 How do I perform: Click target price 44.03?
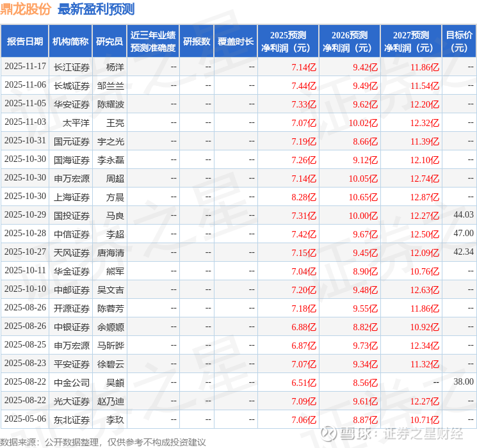point(464,215)
